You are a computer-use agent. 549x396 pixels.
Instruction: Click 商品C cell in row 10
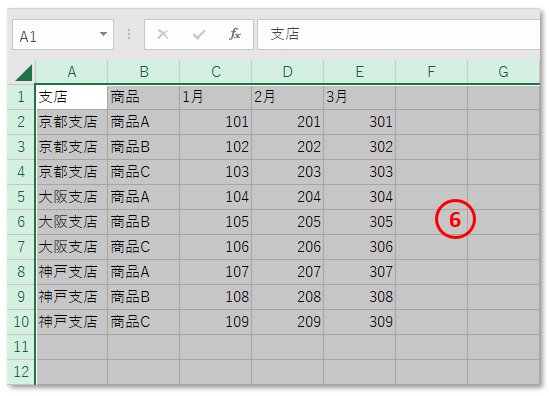click(x=144, y=322)
